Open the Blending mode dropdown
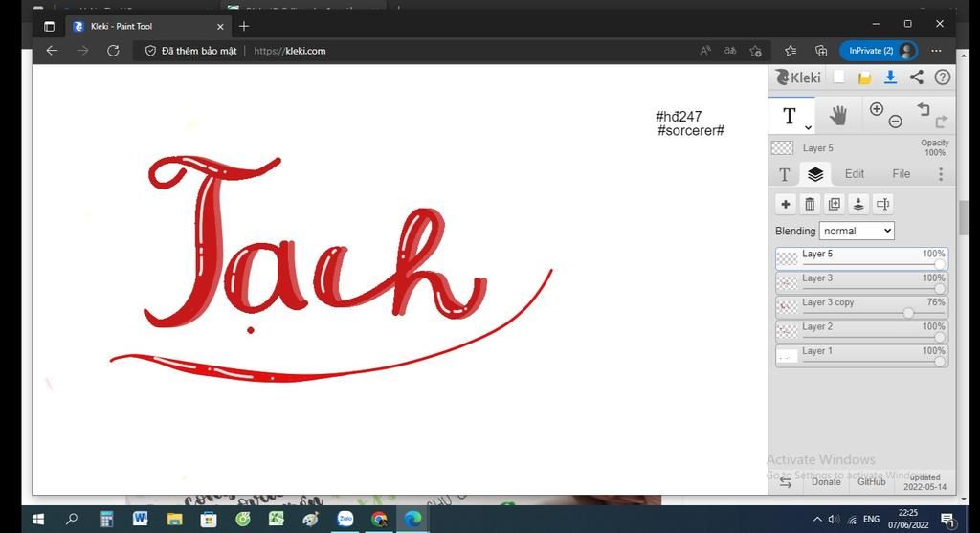The image size is (980, 533). (857, 231)
